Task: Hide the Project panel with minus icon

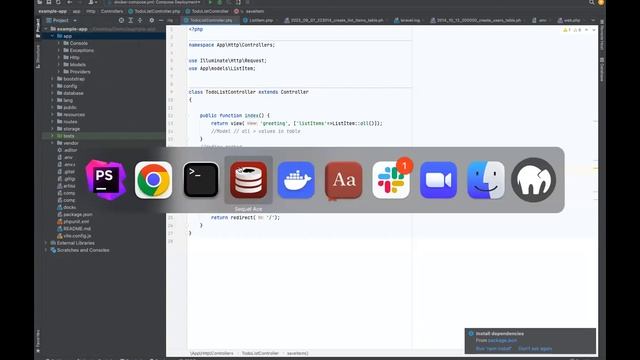Action: pyautogui.click(x=161, y=20)
